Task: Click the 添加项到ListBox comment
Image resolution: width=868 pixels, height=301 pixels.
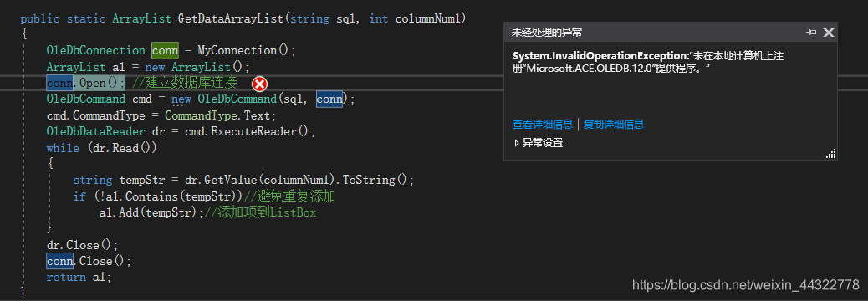Action: point(260,212)
